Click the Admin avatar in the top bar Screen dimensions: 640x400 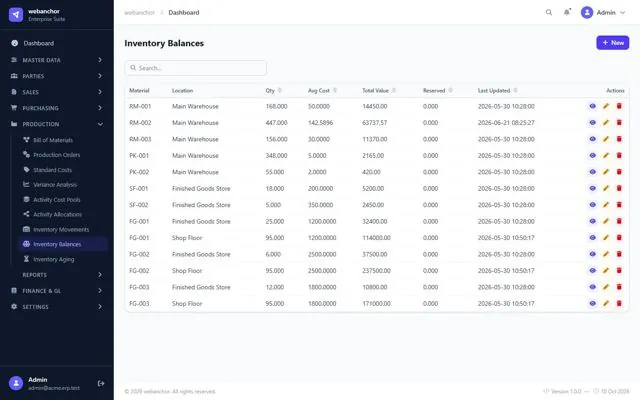pos(587,12)
